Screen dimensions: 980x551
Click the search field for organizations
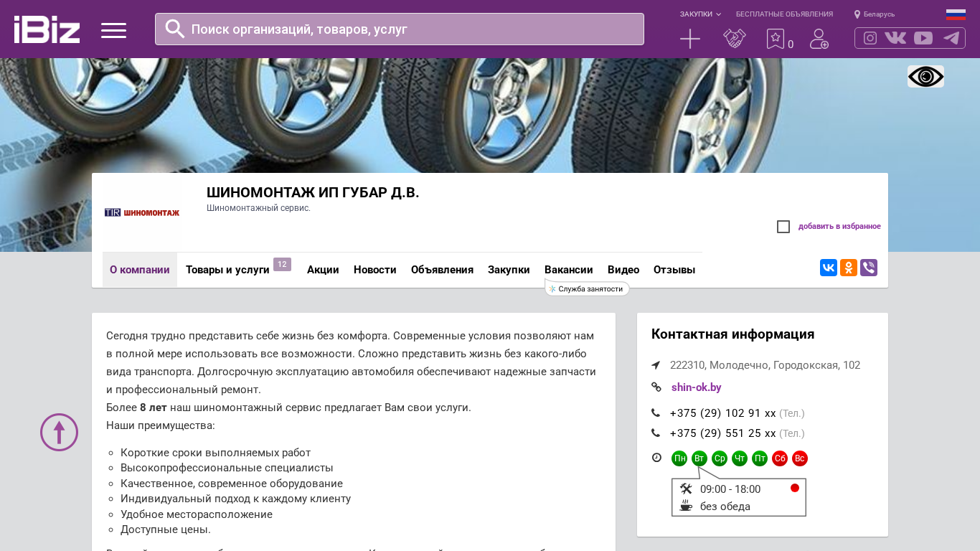(x=400, y=29)
